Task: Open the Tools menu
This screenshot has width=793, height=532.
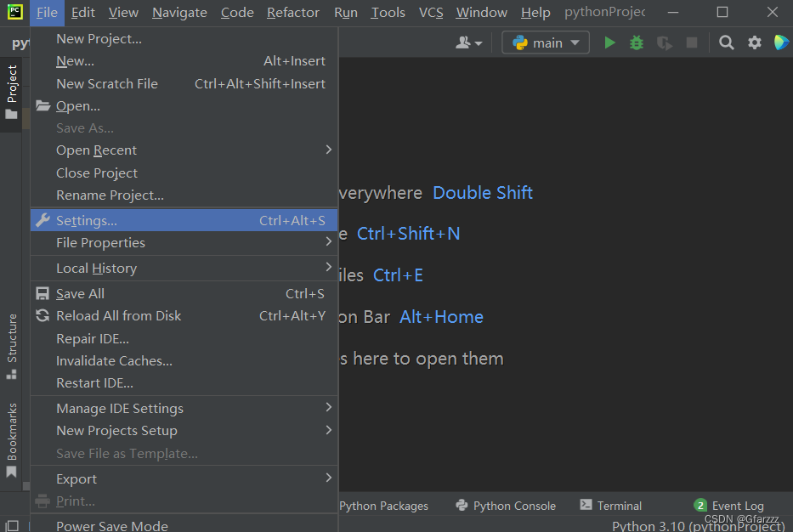Action: [388, 13]
